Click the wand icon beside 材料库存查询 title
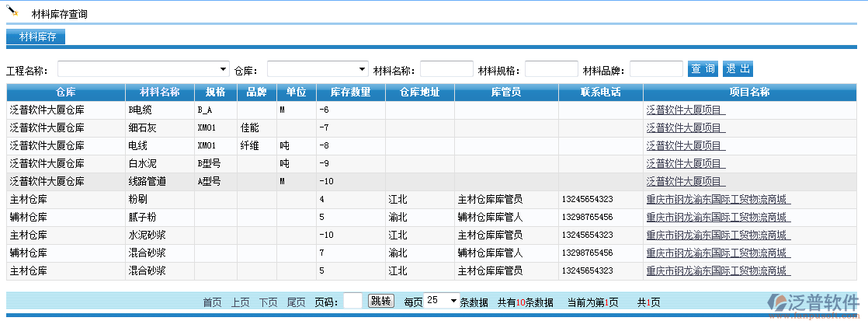 click(x=12, y=12)
